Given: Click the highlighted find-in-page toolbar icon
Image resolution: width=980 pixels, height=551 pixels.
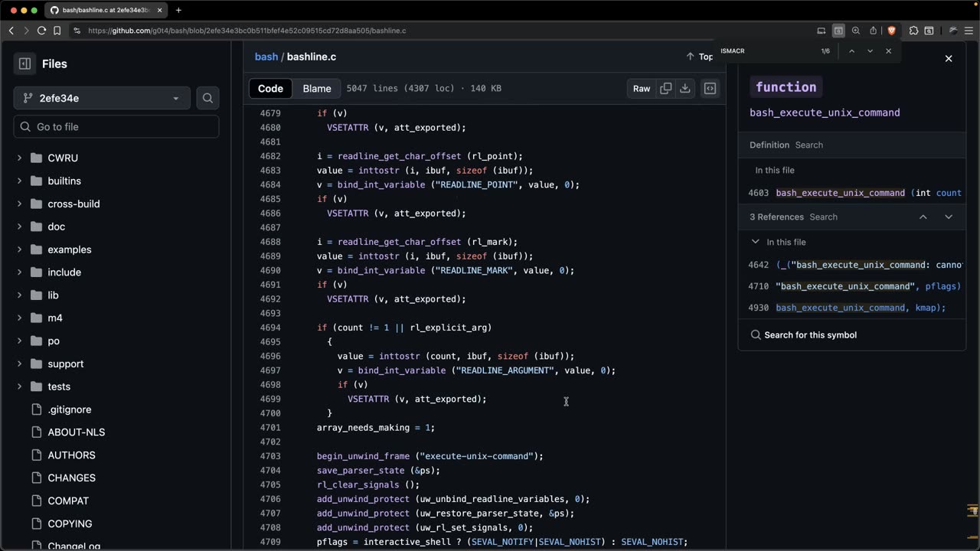Looking at the screenshot, I should [838, 31].
